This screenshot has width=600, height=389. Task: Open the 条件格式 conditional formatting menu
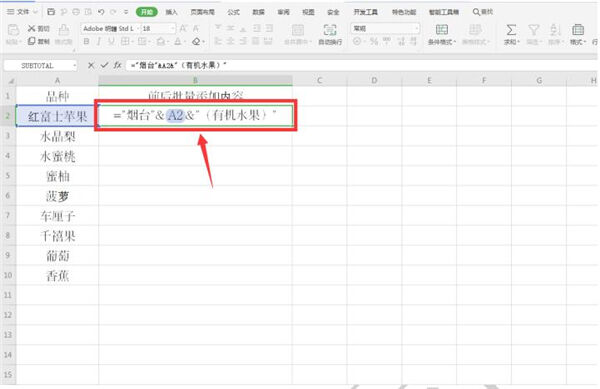(x=442, y=34)
